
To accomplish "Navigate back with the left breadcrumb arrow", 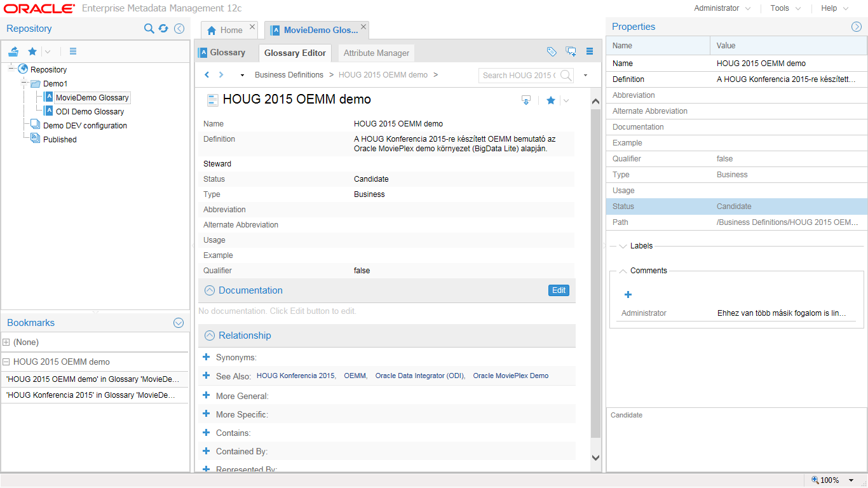I will (207, 74).
